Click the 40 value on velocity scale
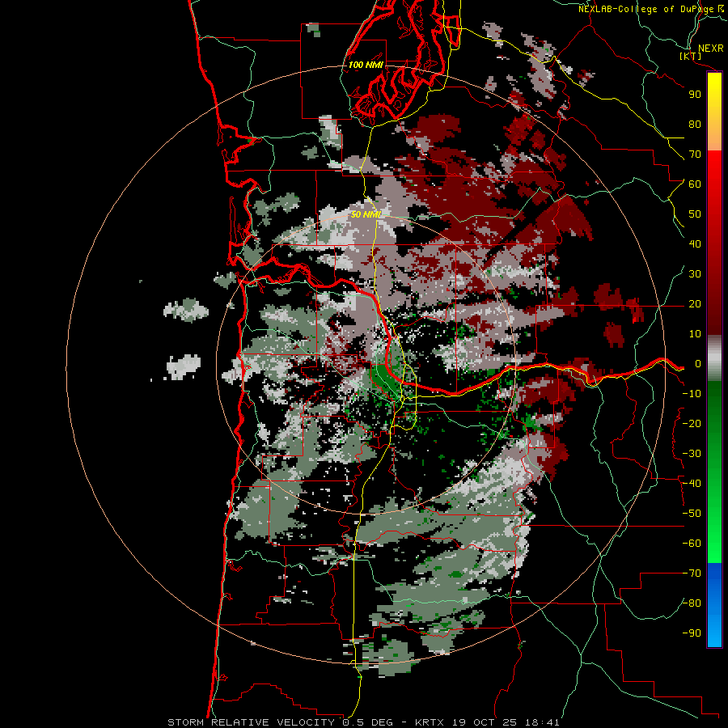The width and height of the screenshot is (728, 728). [x=695, y=244]
